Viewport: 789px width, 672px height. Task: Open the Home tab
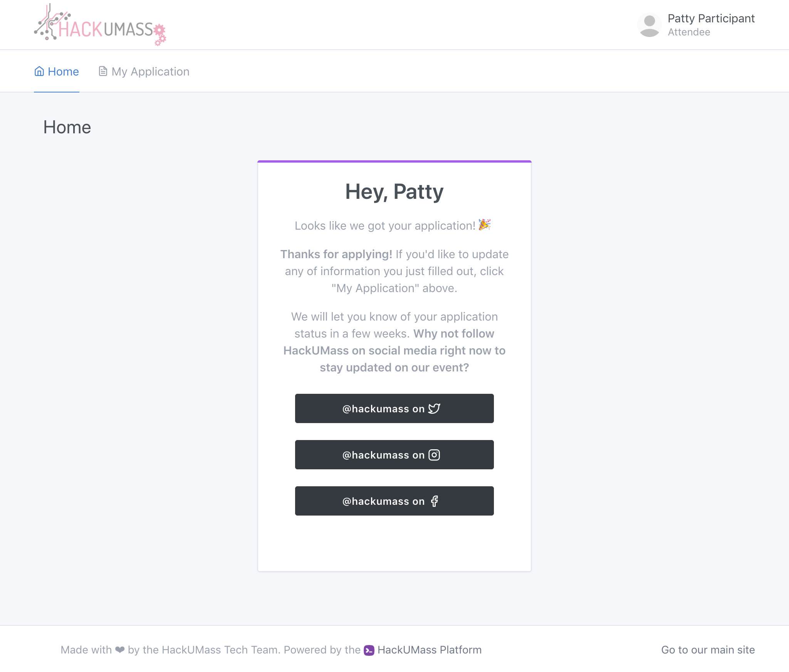pyautogui.click(x=57, y=71)
